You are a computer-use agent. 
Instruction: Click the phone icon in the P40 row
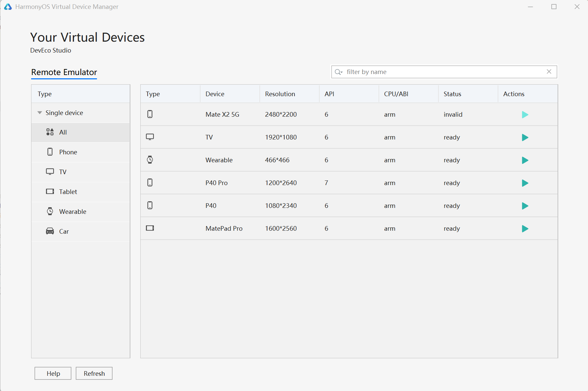coord(150,205)
